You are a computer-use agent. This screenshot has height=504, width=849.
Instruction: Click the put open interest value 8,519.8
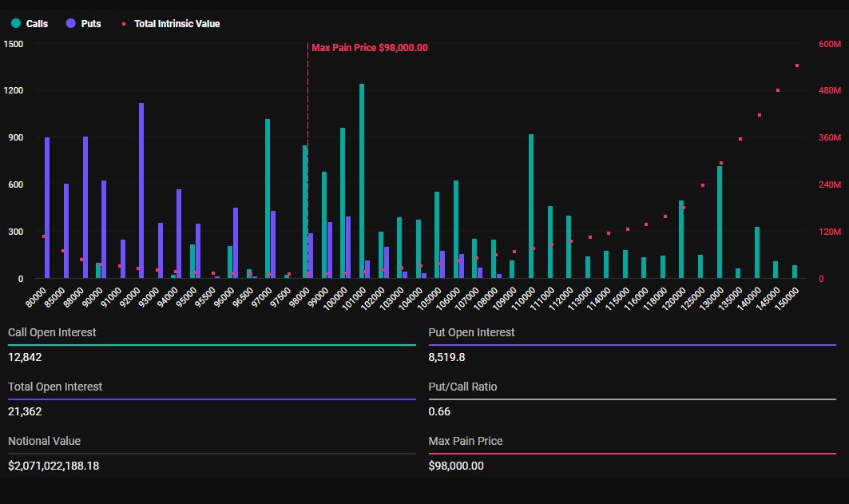(446, 357)
